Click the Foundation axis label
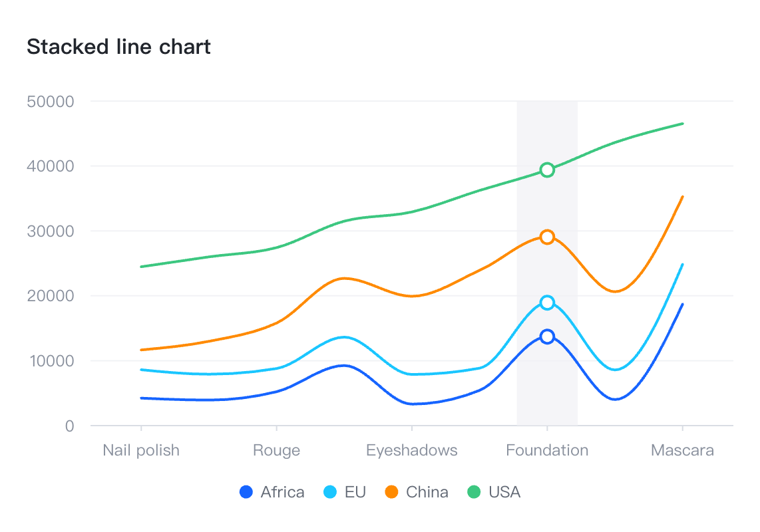 click(x=547, y=450)
